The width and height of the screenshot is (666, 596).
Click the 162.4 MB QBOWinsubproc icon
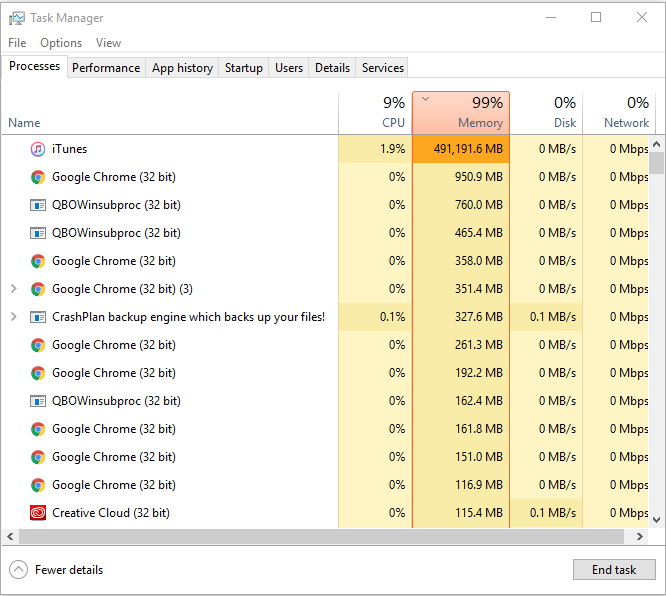38,401
